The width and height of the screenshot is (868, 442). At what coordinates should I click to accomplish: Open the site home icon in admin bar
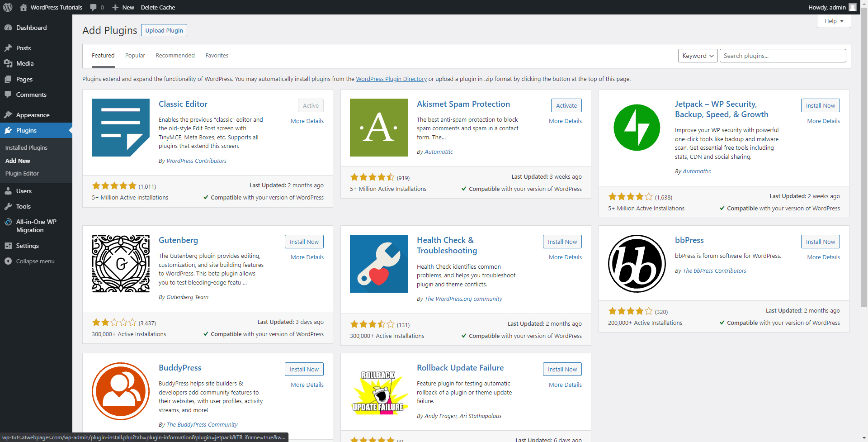click(24, 7)
